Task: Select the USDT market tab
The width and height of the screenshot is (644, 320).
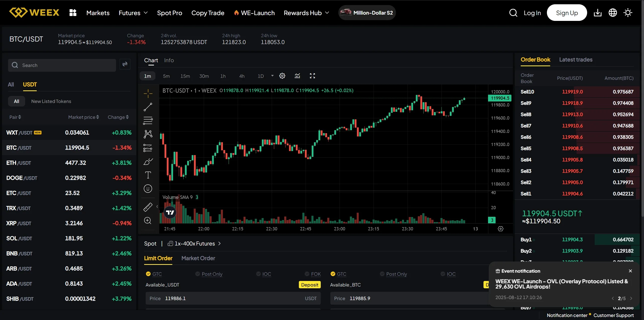Action: tap(30, 85)
